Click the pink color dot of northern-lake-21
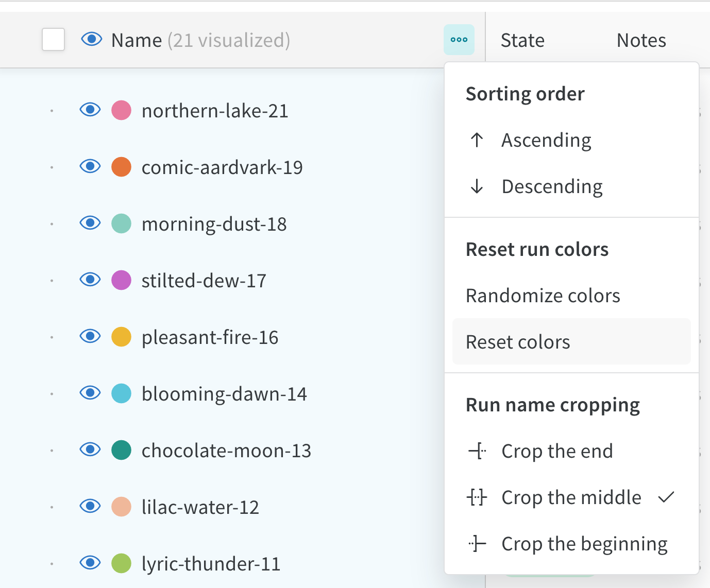This screenshot has height=588, width=710. (121, 110)
